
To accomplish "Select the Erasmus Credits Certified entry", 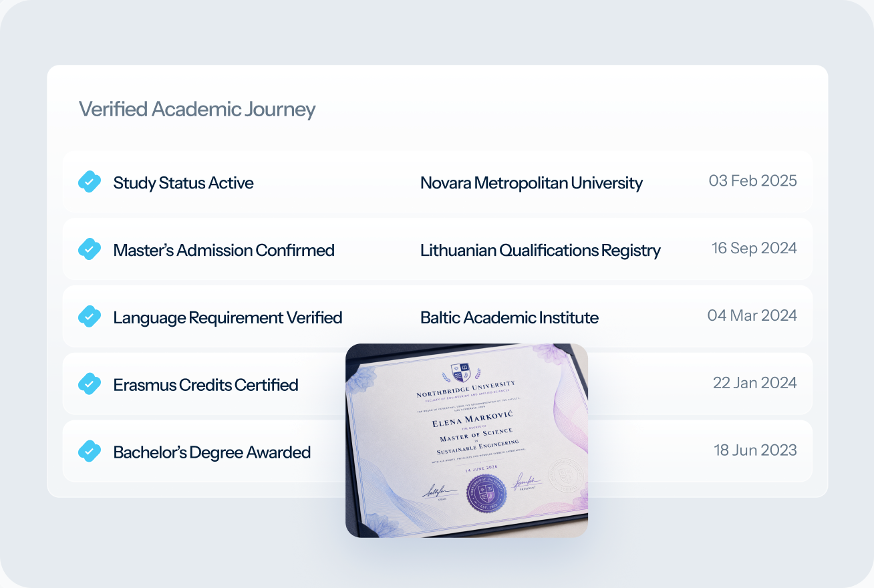I will [x=438, y=384].
